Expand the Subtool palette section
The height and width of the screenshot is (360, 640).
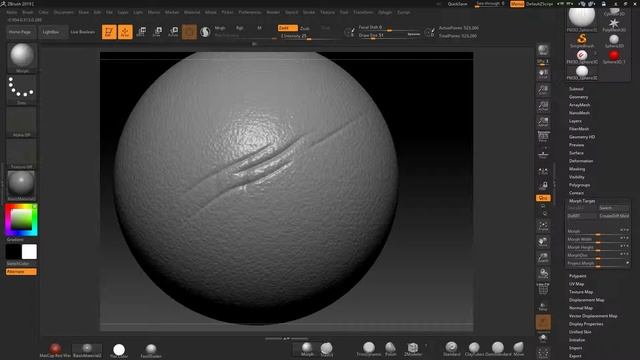pyautogui.click(x=576, y=89)
